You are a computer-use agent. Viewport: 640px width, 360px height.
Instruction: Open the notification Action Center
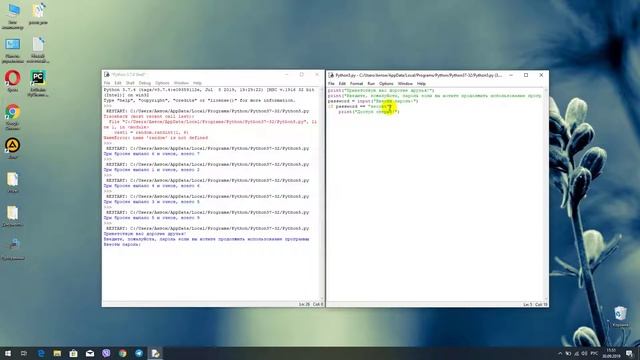click(x=629, y=353)
